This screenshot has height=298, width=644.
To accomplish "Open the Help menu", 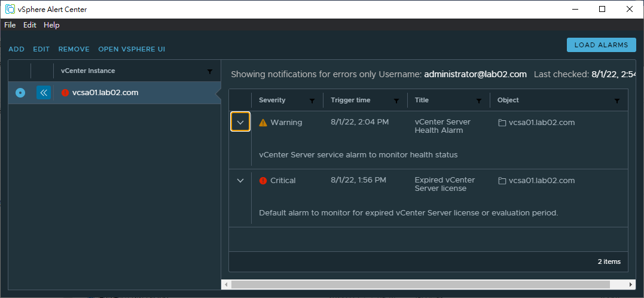I will [52, 25].
